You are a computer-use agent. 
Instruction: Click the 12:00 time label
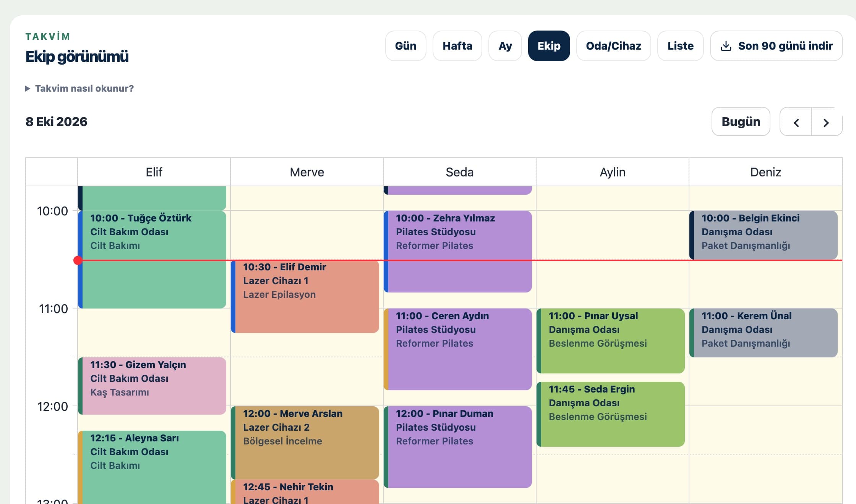click(x=52, y=407)
